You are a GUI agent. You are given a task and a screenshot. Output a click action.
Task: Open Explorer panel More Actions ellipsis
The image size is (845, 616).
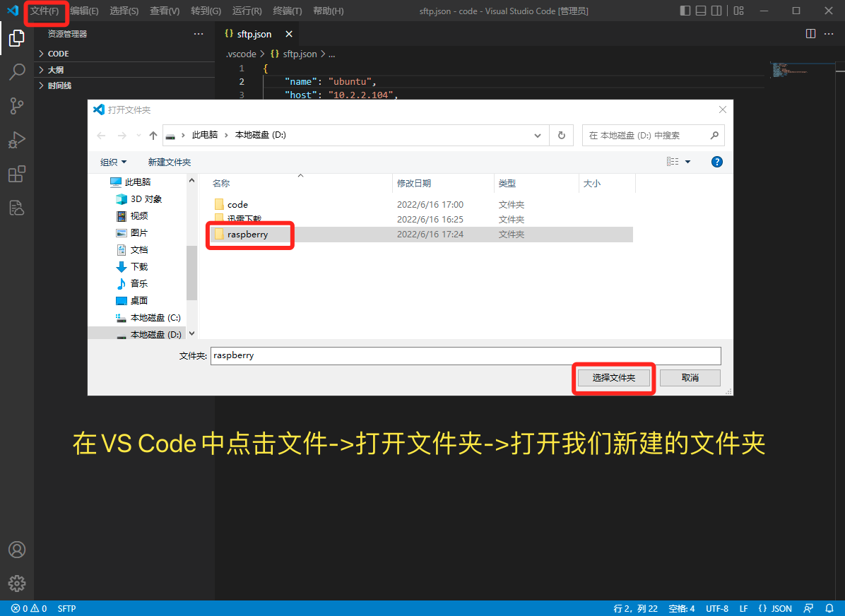(199, 34)
